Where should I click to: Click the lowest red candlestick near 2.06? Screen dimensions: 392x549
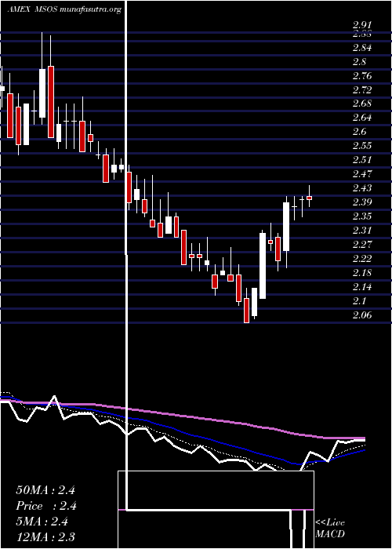(247, 311)
